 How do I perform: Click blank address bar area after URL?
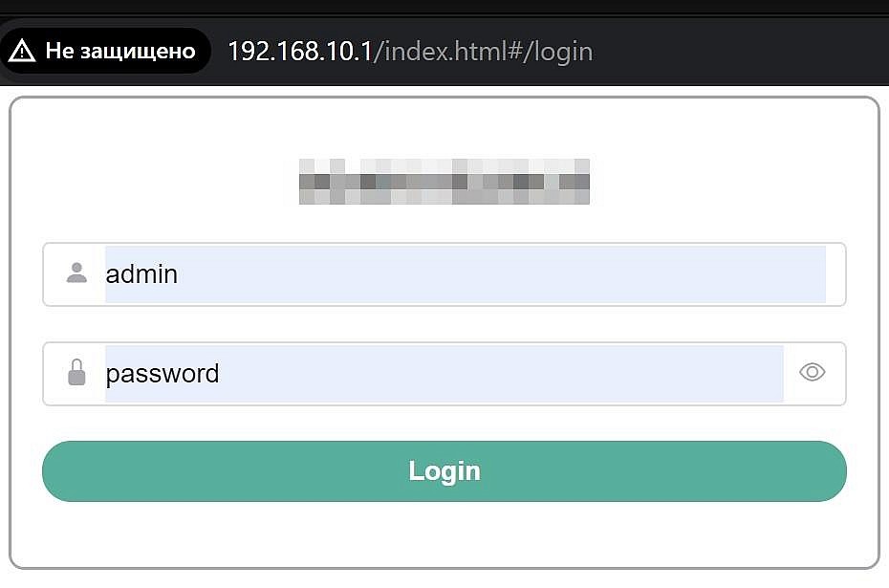[737, 51]
